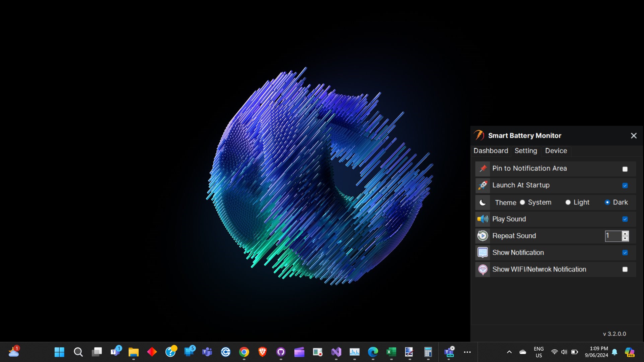This screenshot has width=644, height=362.
Task: Select the System theme radio button
Action: 522,202
